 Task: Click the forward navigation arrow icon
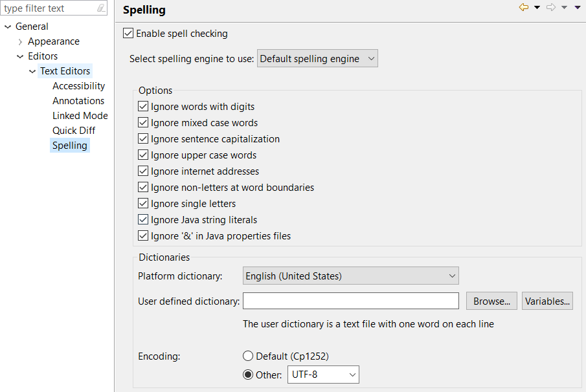point(551,8)
